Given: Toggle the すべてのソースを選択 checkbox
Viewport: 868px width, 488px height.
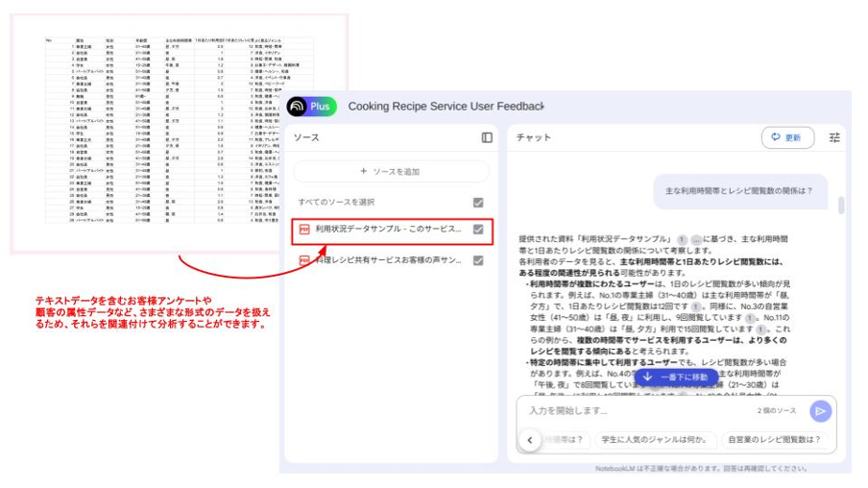Looking at the screenshot, I should coord(478,203).
